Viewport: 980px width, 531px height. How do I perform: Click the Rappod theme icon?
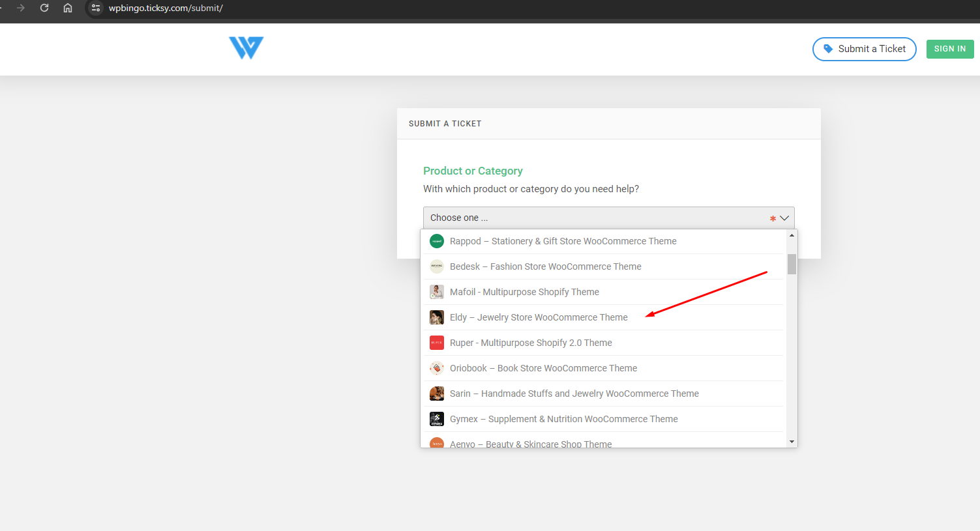(437, 241)
